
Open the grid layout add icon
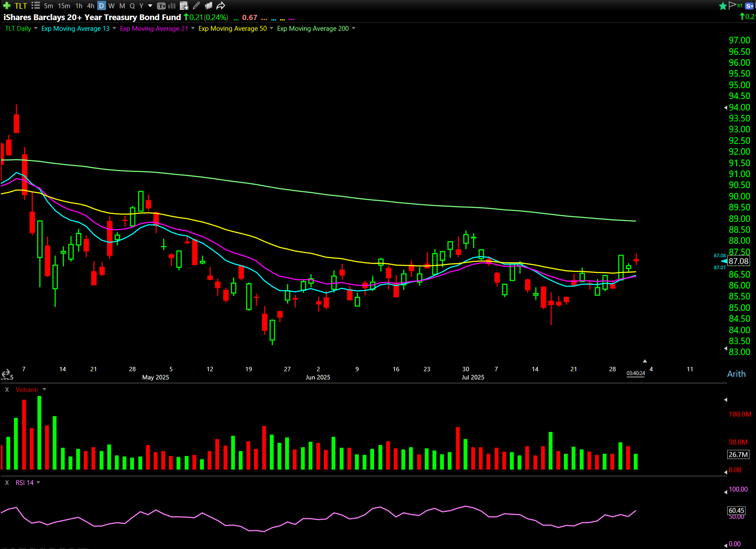(x=184, y=6)
